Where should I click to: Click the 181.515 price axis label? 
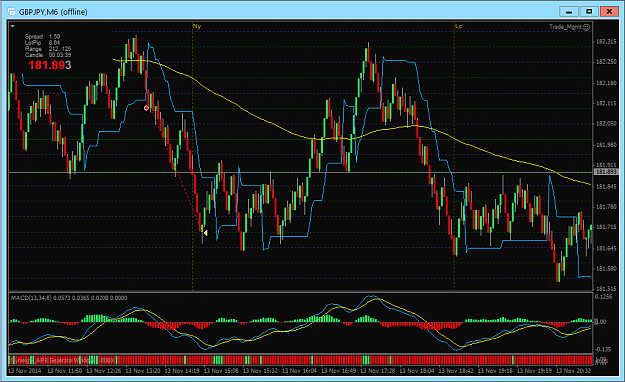[606, 288]
